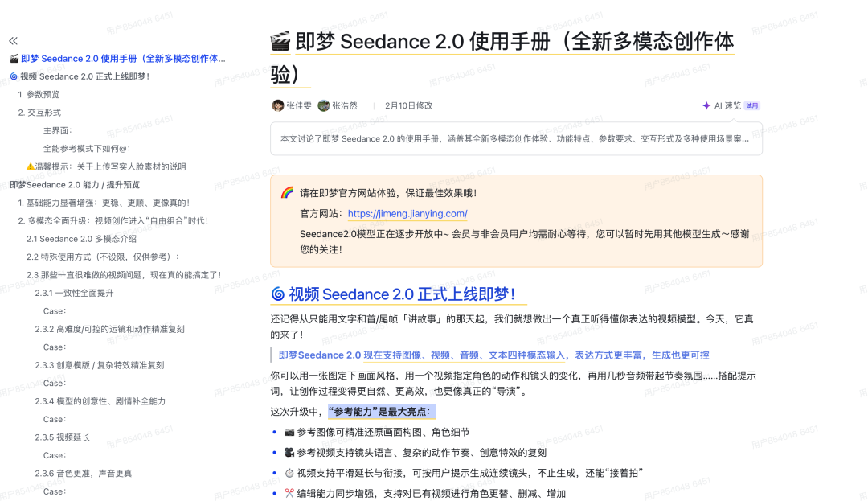
Task: Jump to 1. 参数预览 in outline
Action: pyautogui.click(x=39, y=94)
